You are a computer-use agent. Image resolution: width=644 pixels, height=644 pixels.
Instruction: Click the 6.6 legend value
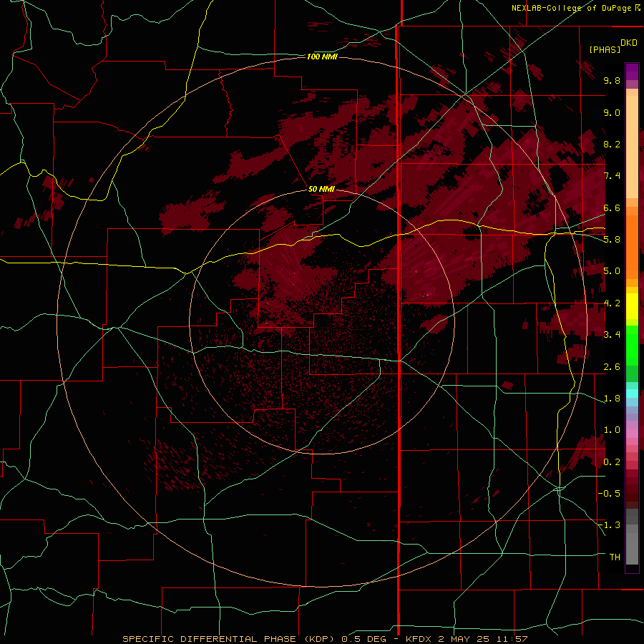[612, 208]
